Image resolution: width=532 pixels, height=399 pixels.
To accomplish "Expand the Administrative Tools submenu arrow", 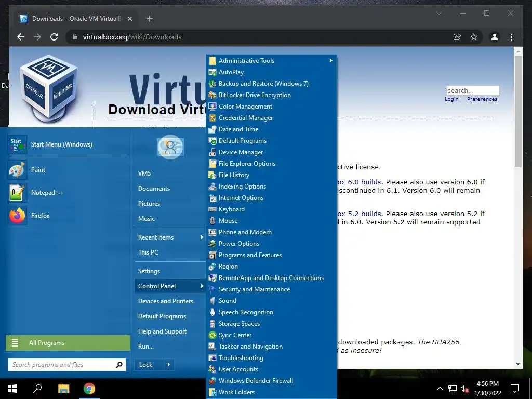I will click(331, 60).
